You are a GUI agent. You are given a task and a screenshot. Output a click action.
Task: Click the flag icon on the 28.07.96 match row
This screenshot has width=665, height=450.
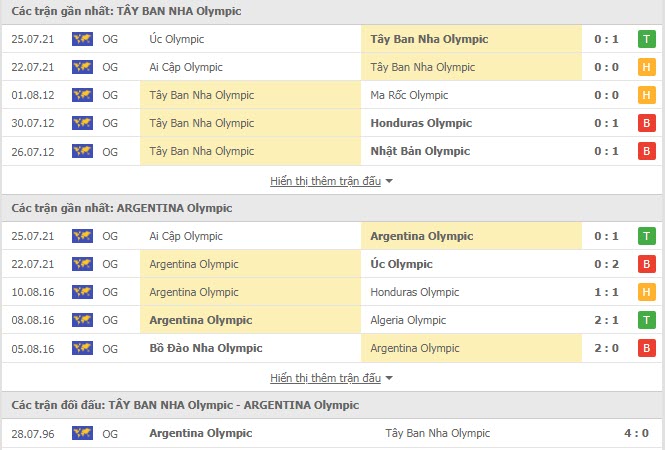coord(82,433)
